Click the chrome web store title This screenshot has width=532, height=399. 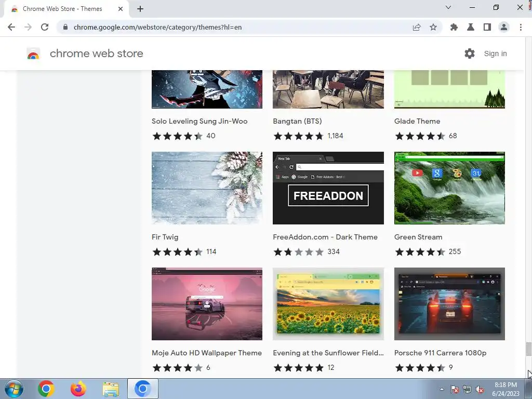click(96, 54)
